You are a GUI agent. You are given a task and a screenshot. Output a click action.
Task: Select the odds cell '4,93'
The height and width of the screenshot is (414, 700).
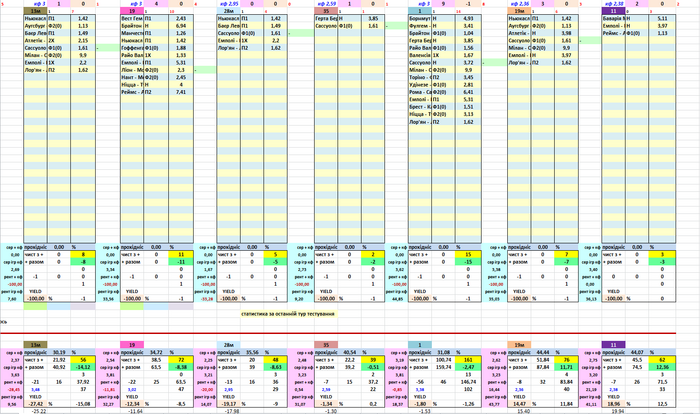[468, 19]
